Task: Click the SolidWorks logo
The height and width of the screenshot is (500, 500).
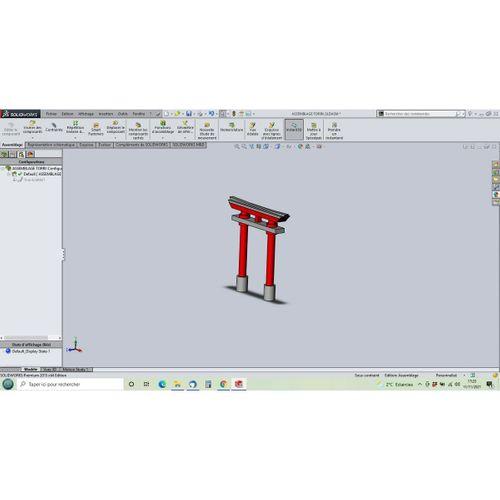Action: [20, 114]
